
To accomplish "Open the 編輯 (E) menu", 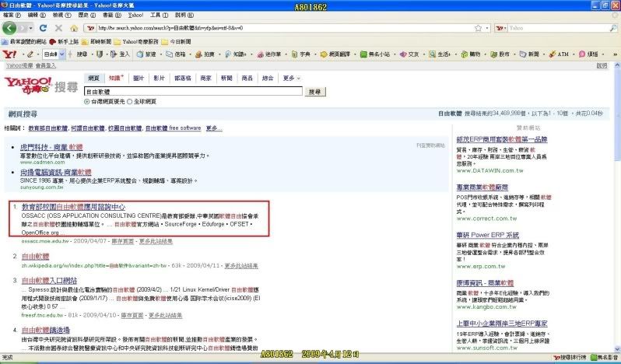I will (x=37, y=15).
